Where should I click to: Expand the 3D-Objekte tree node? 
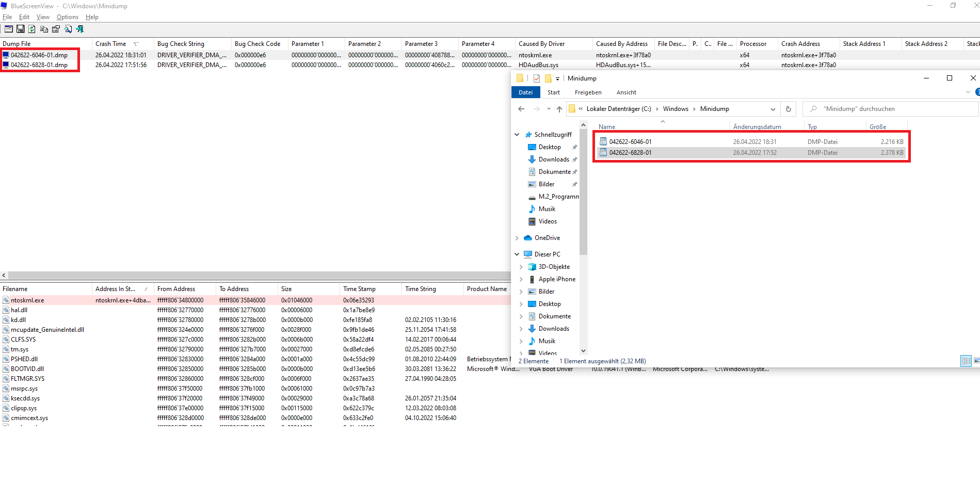click(521, 267)
